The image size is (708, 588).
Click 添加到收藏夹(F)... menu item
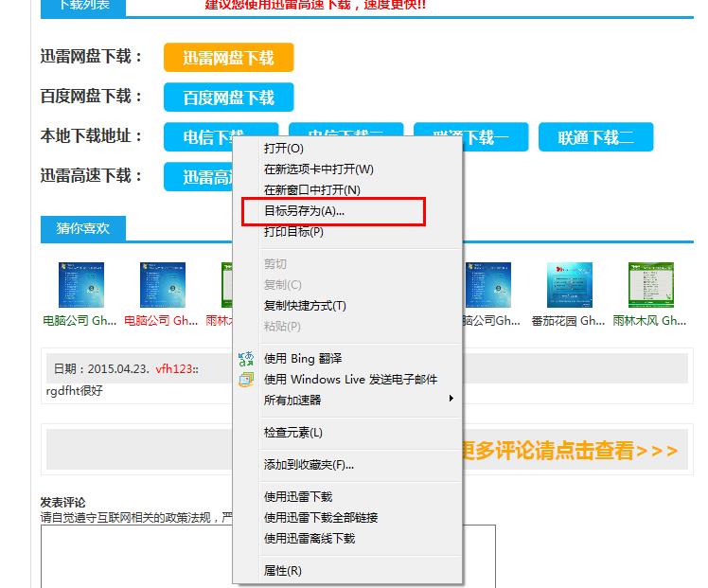pos(309,465)
